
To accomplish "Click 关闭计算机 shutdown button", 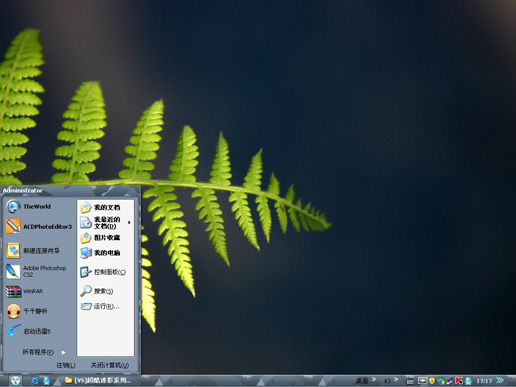I will click(110, 365).
